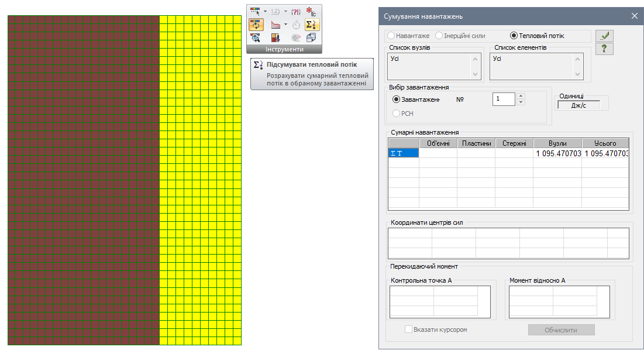
Task: Select the color-scale pointer tool icon
Action: click(x=254, y=11)
